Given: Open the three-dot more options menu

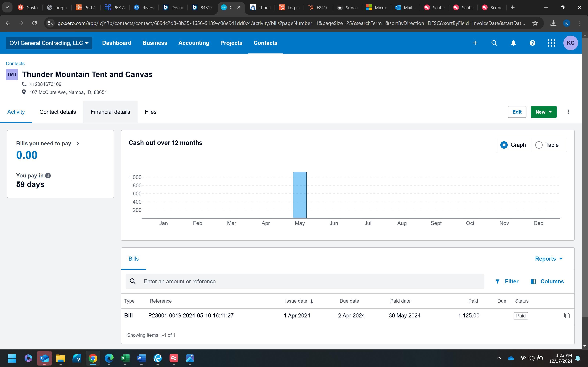Looking at the screenshot, I should point(568,112).
